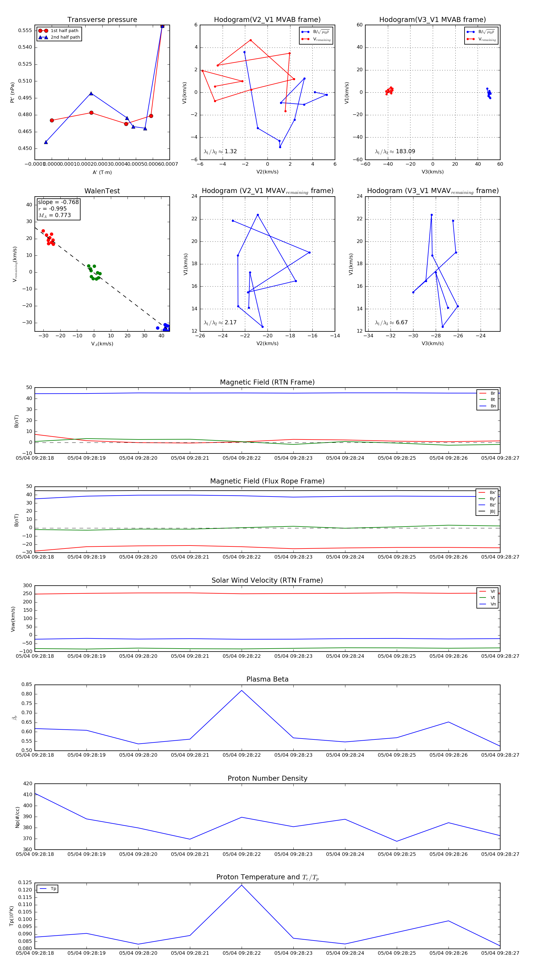Image resolution: width=535 pixels, height=980 pixels.
Task: Click the 'MA = 0.773' annotation
Action: (54, 215)
